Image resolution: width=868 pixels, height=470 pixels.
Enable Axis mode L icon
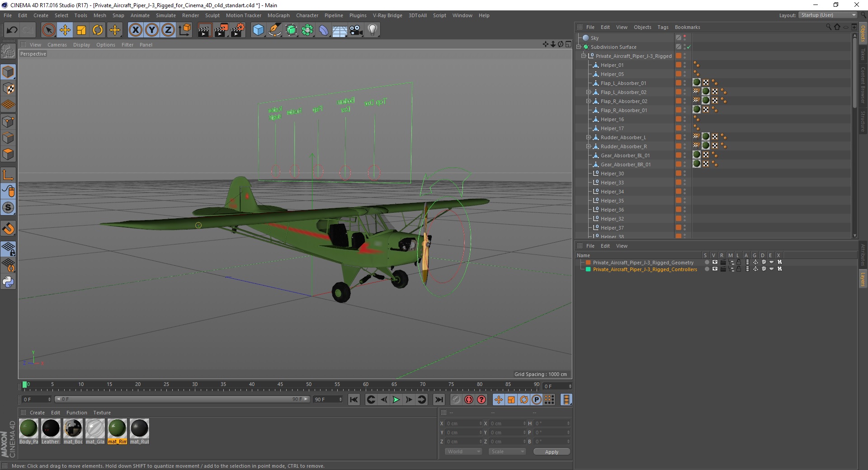[8, 174]
